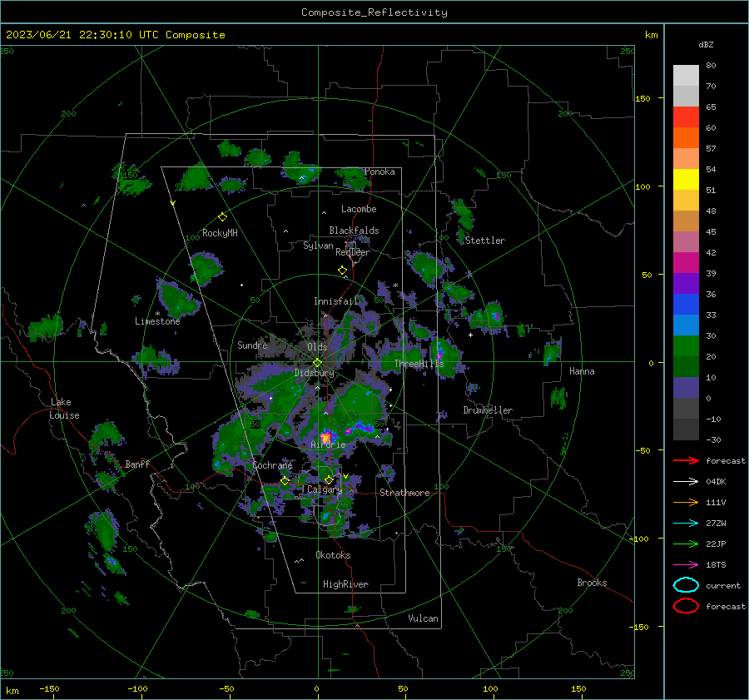Choose the green 22JP arrow legend icon

pyautogui.click(x=686, y=544)
